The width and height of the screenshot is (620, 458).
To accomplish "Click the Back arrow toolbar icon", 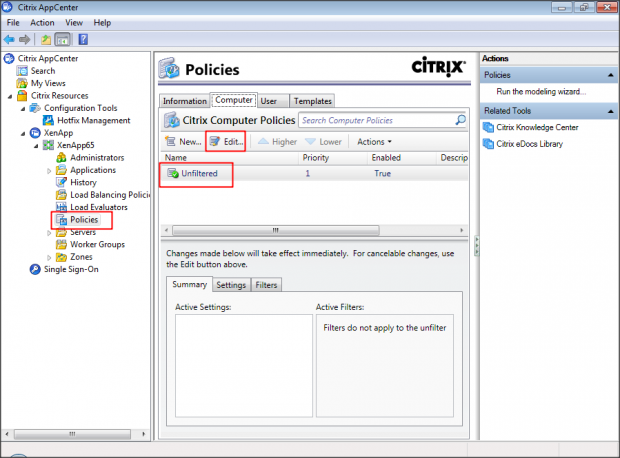I will (x=9, y=40).
